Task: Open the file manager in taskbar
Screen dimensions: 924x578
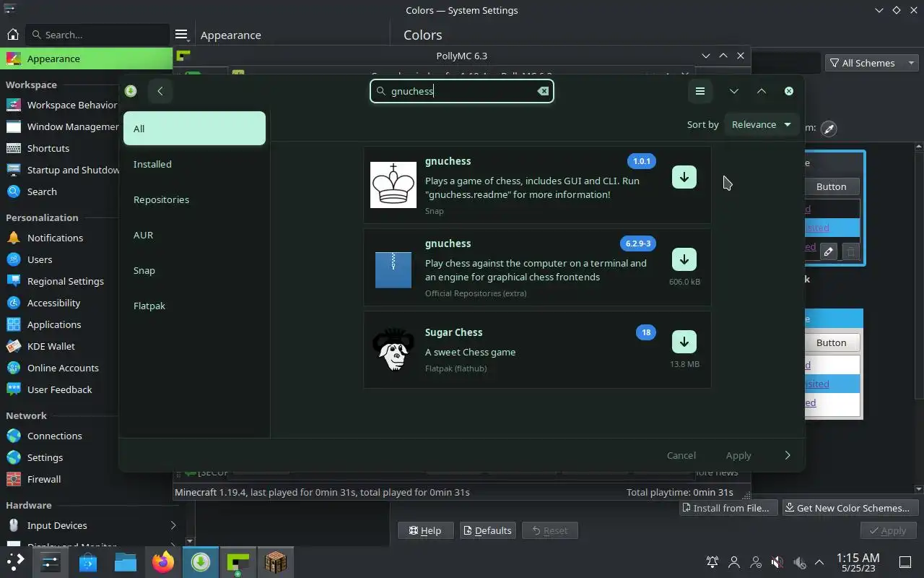Action: (x=126, y=561)
